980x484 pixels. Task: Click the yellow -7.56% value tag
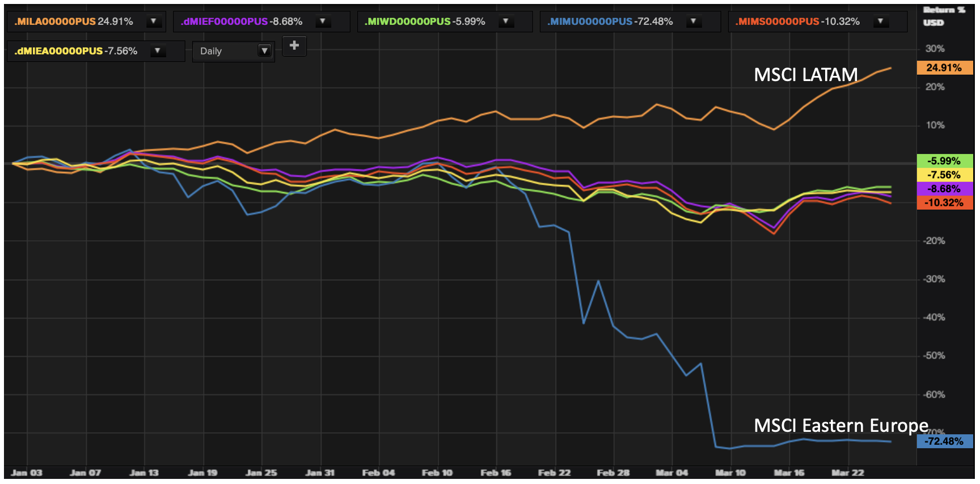945,175
